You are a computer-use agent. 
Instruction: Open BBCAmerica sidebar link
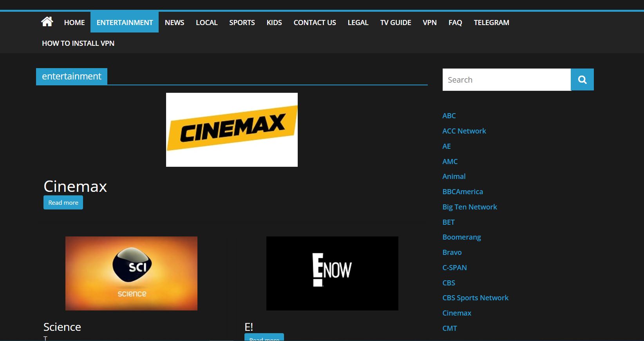click(463, 191)
